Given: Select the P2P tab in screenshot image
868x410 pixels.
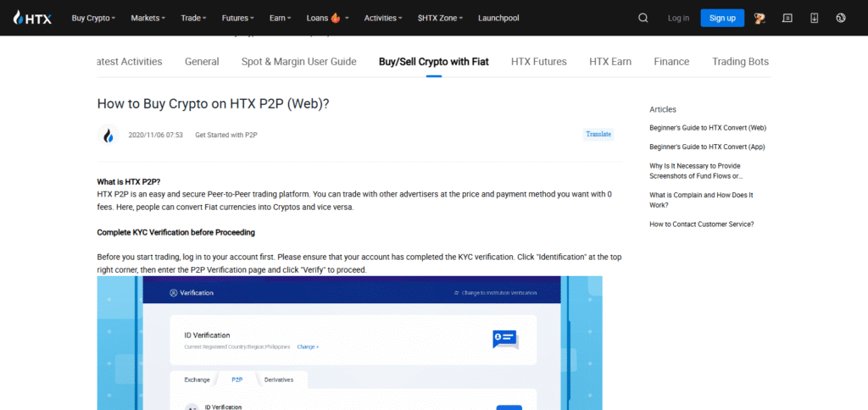Looking at the screenshot, I should 237,380.
